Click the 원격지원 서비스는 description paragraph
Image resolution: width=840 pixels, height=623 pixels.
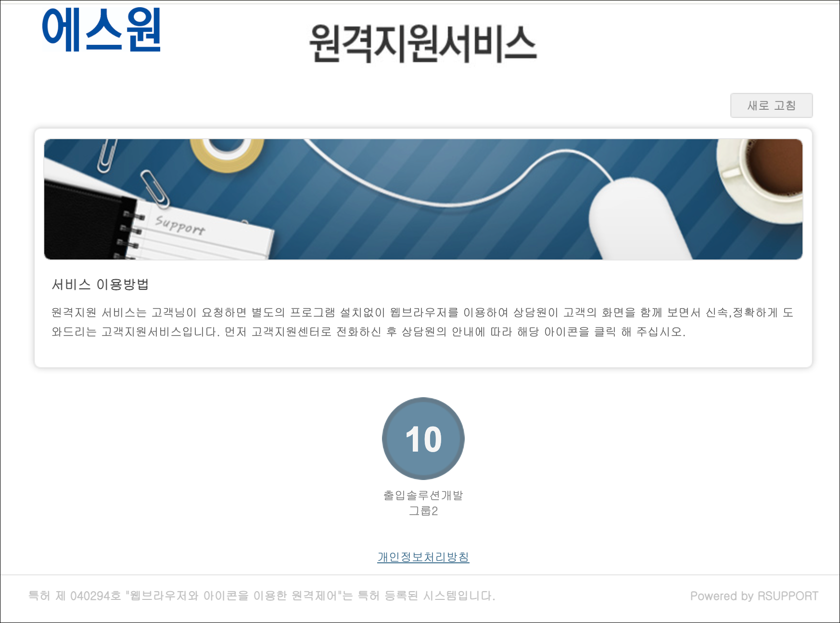422,322
